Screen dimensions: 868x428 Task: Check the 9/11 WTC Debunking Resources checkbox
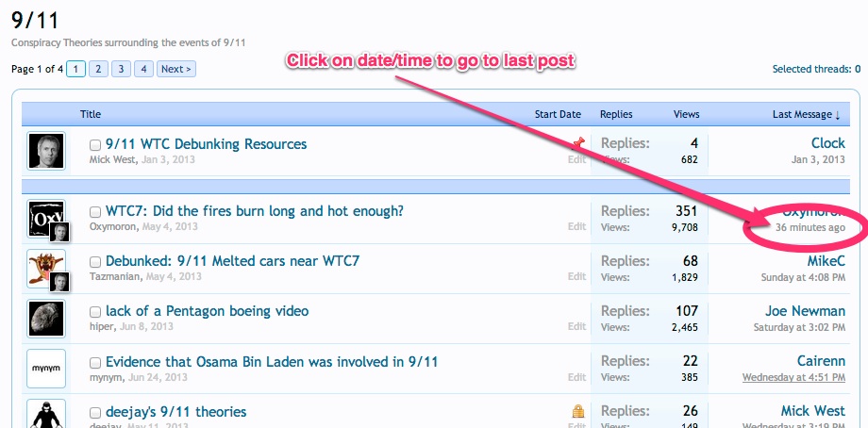(x=95, y=145)
